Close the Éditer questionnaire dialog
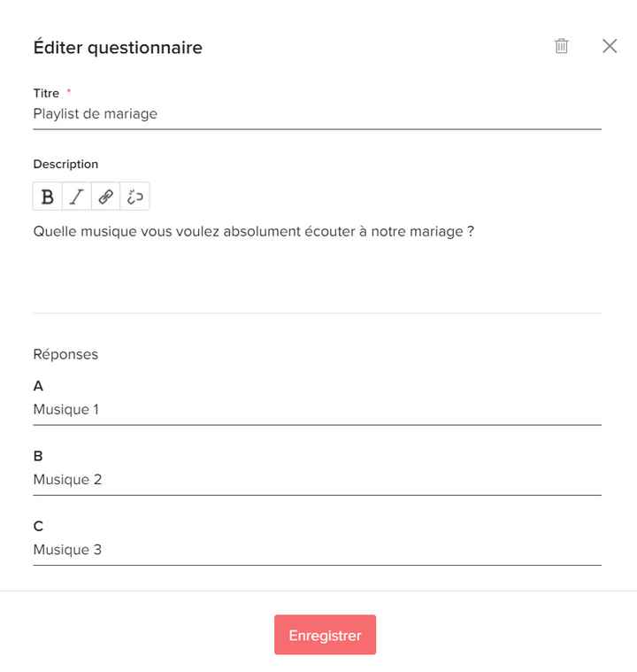 click(x=610, y=47)
